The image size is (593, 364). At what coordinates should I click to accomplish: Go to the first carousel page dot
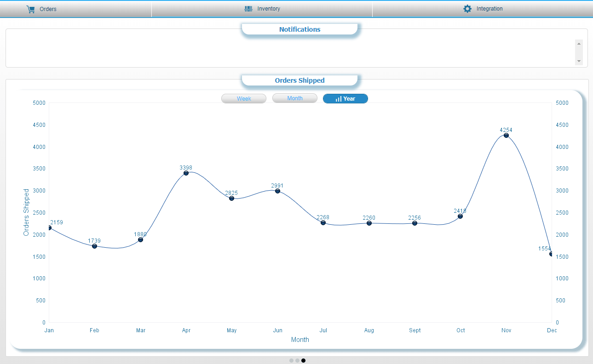coord(292,361)
